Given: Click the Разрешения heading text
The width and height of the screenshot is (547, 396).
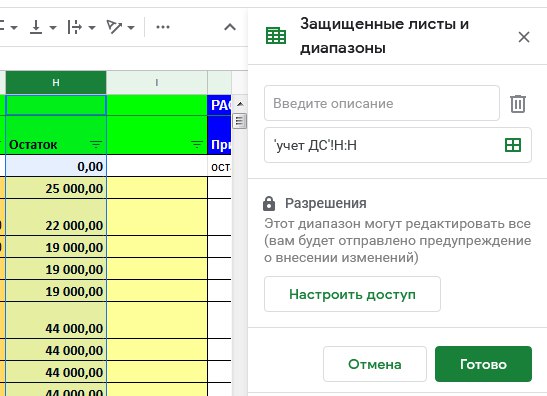Looking at the screenshot, I should point(325,203).
